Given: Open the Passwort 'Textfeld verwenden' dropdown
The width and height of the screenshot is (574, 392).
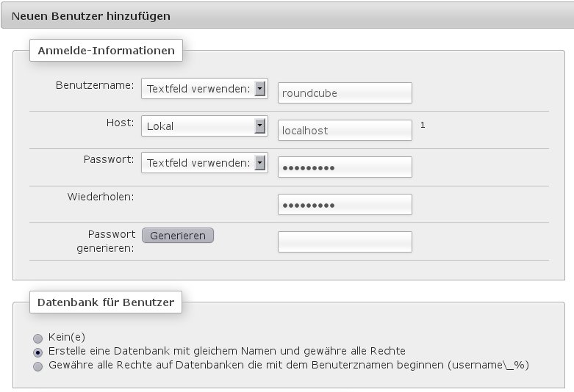Looking at the screenshot, I should pyautogui.click(x=204, y=163).
